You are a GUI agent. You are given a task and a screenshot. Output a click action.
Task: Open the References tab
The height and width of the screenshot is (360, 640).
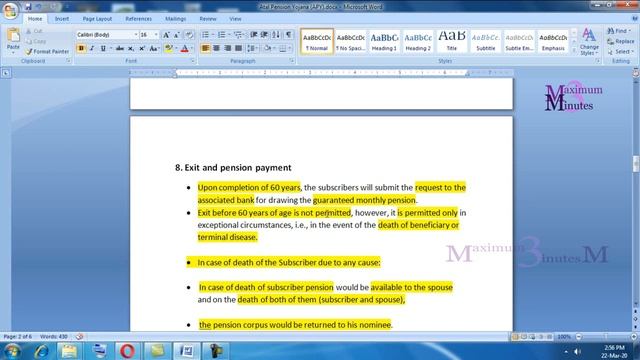coord(138,19)
